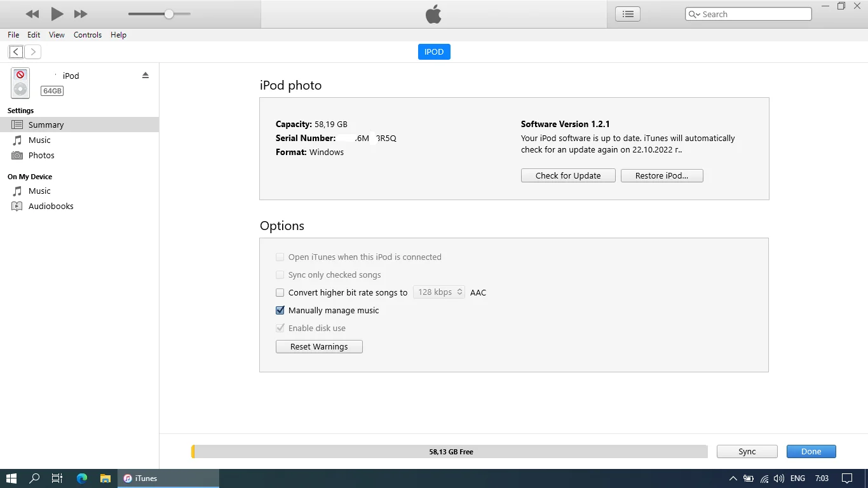Click the Audiobooks book icon
Image resolution: width=868 pixels, height=488 pixels.
click(x=17, y=207)
